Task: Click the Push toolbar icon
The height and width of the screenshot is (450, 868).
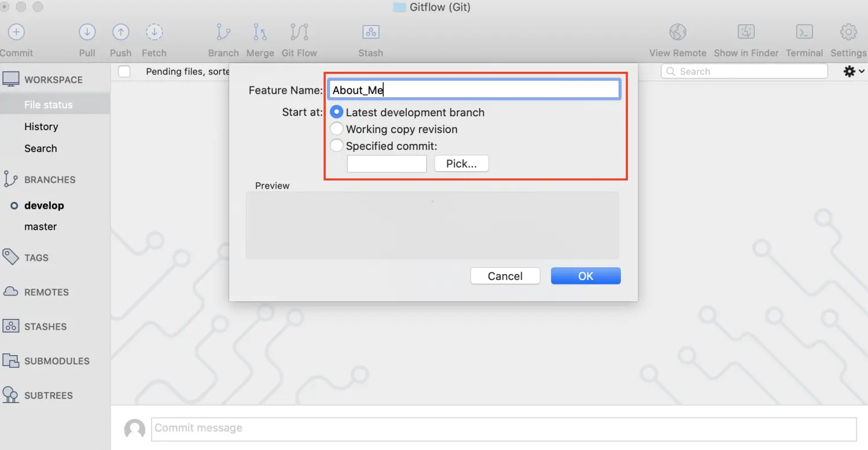Action: [x=120, y=32]
